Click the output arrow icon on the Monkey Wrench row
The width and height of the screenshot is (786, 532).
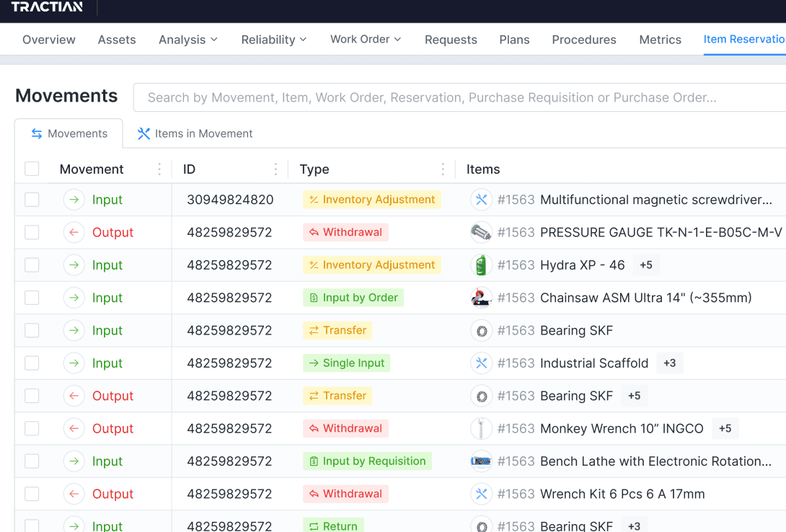pos(74,428)
